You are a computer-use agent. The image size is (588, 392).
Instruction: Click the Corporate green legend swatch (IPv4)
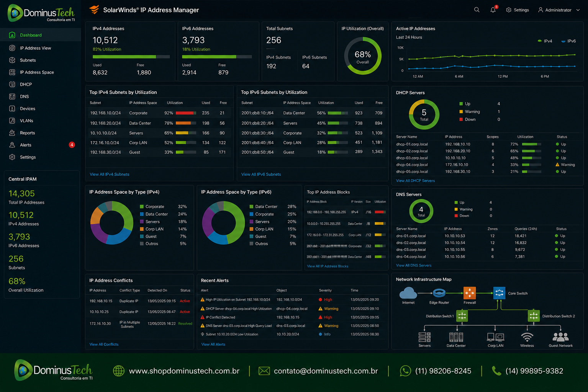[142, 206]
